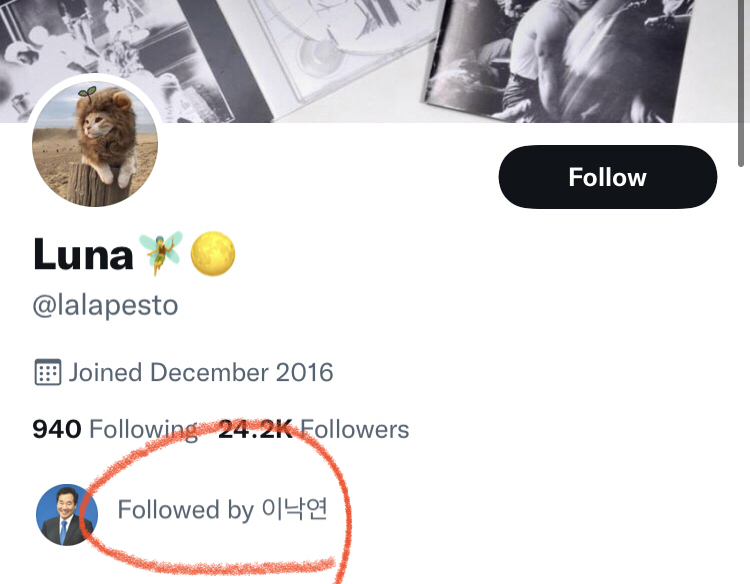This screenshot has width=750, height=584.
Task: Click the follower's small avatar thumbnail
Action: 66,514
